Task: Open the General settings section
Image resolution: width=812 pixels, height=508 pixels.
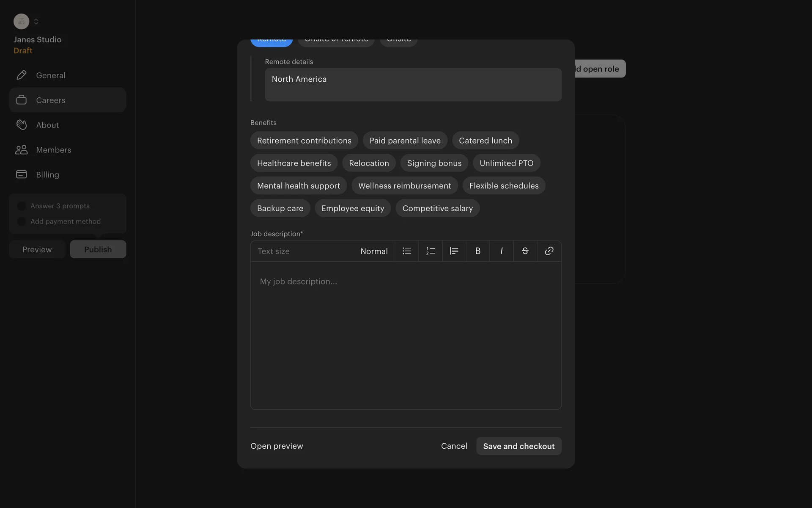Action: tap(50, 75)
